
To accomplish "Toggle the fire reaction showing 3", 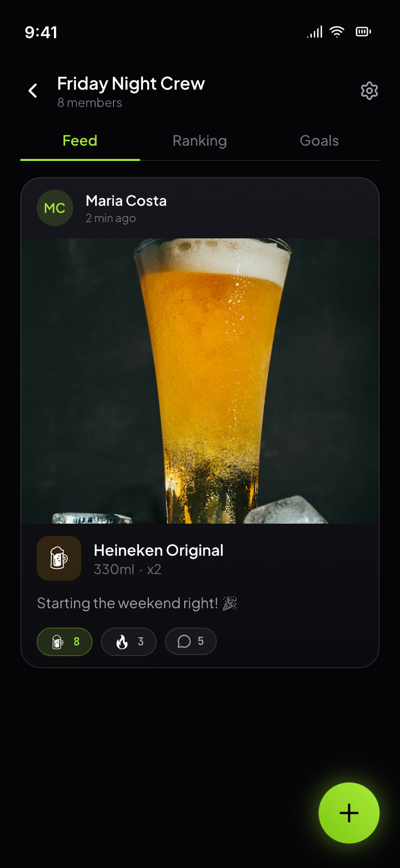I will (x=129, y=642).
